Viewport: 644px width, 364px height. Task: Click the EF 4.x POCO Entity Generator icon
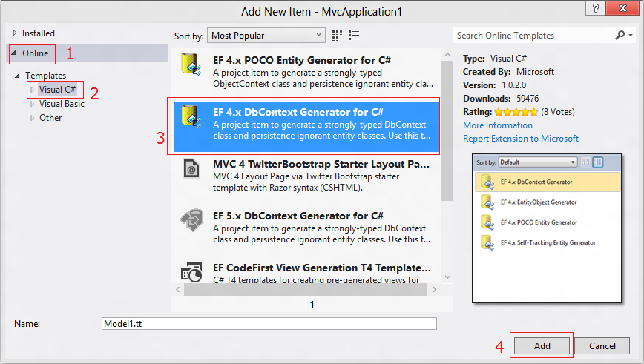pos(191,65)
